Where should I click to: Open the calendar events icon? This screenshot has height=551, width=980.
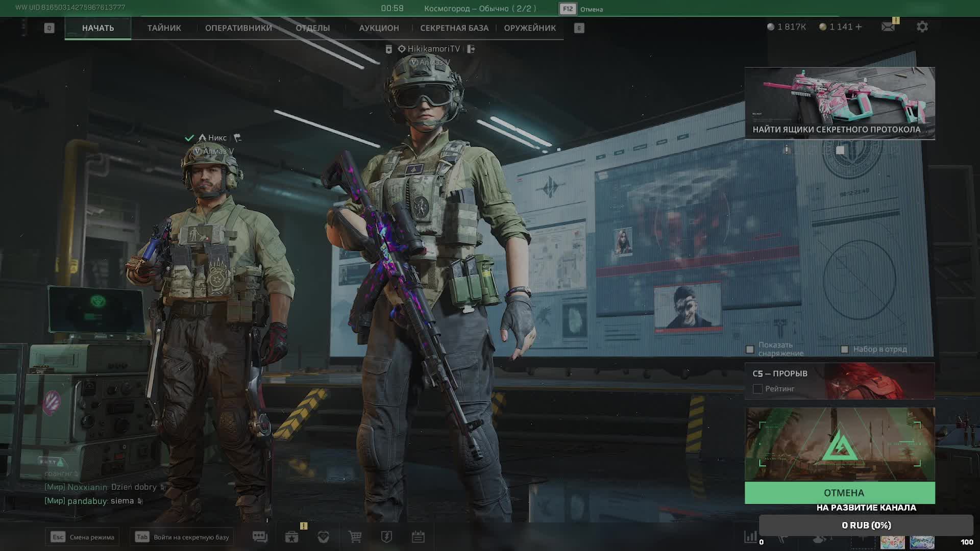tap(418, 537)
